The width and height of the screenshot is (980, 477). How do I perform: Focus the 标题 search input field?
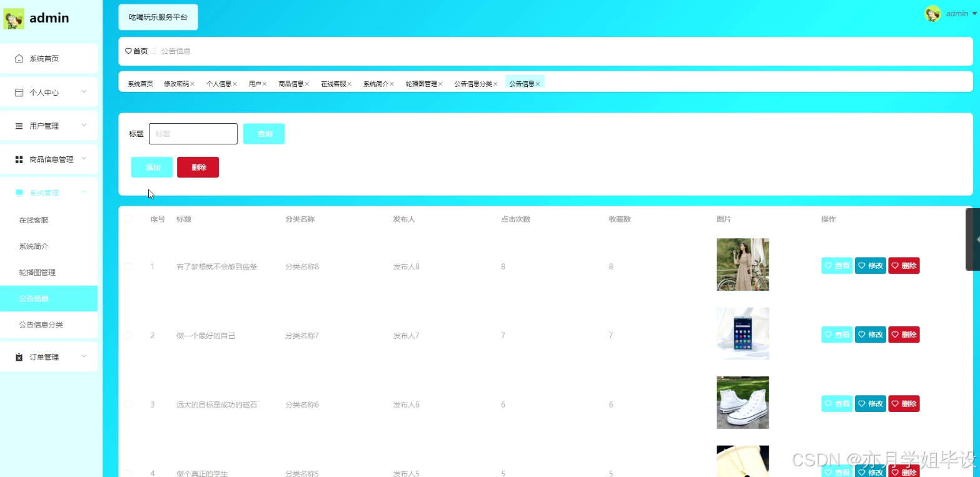(193, 134)
